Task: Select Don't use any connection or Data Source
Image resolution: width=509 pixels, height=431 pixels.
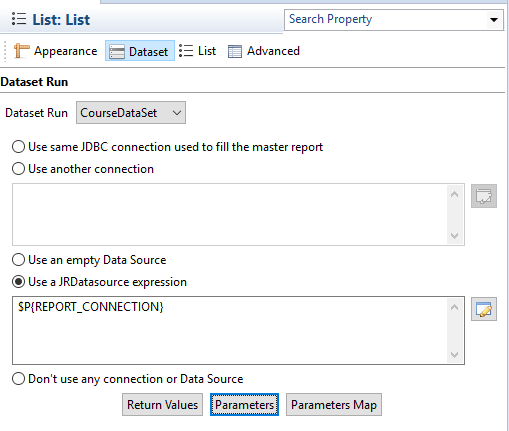Action: pyautogui.click(x=18, y=379)
